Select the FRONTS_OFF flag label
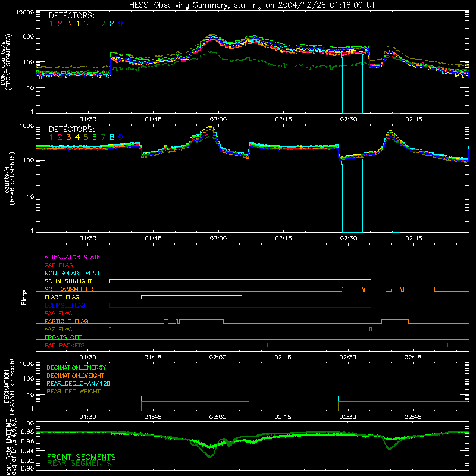This screenshot has height=476, width=476. (63, 337)
